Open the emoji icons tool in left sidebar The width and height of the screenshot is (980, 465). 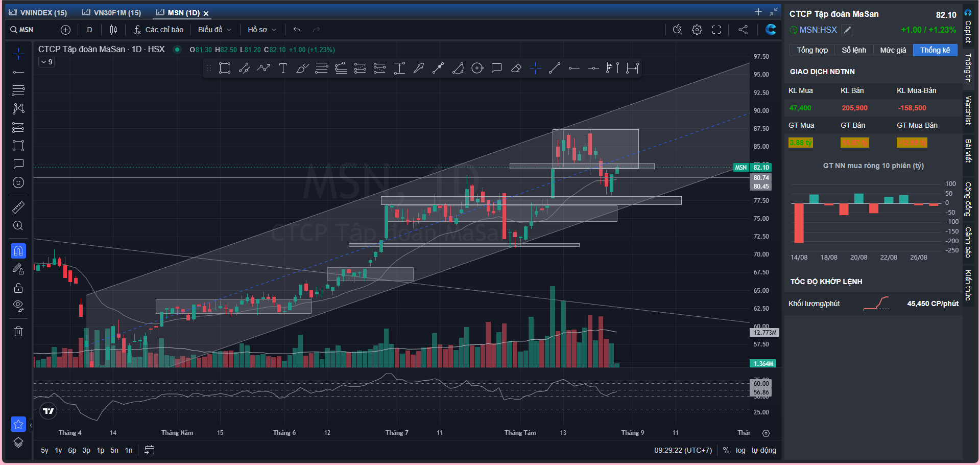point(18,182)
